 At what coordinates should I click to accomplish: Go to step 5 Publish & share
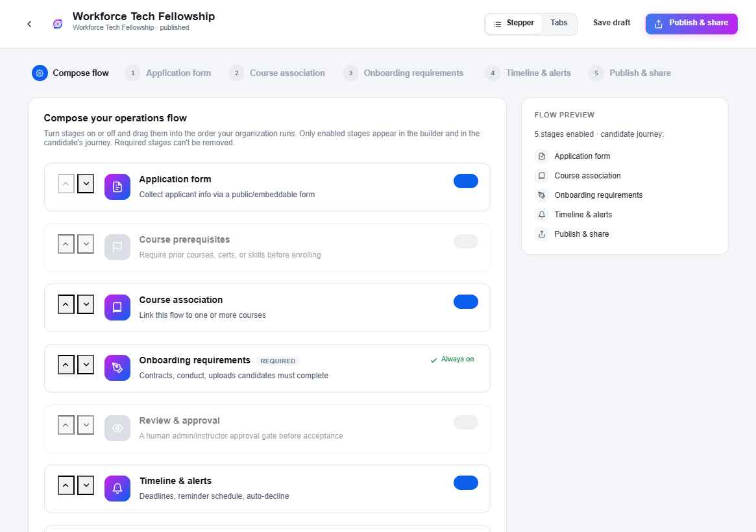pos(629,73)
